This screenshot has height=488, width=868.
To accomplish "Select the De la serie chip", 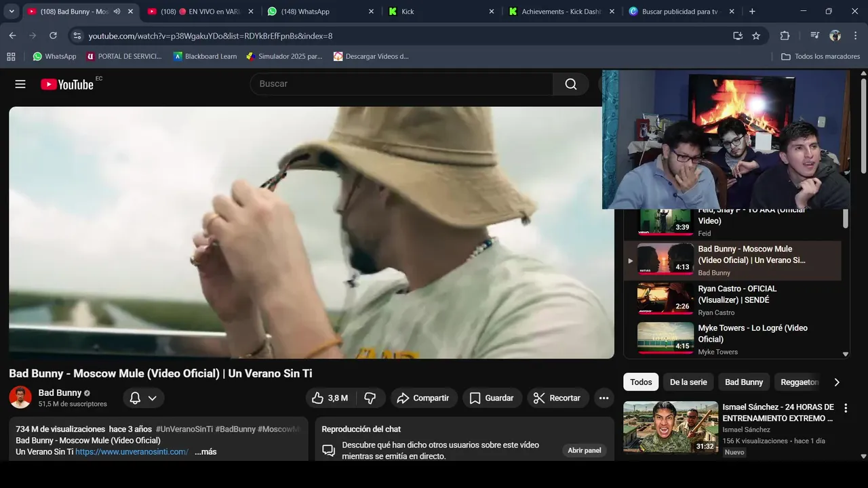I will pos(688,382).
